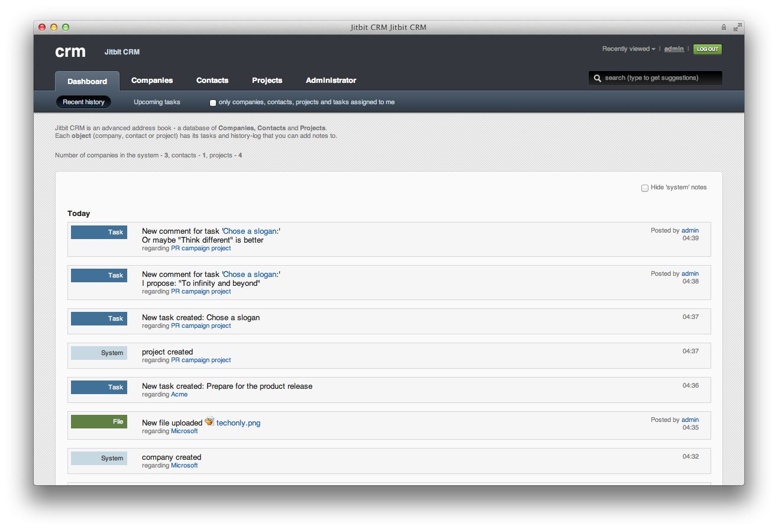Open 'Chose a slogan' link in 04:39 entry

coord(250,231)
